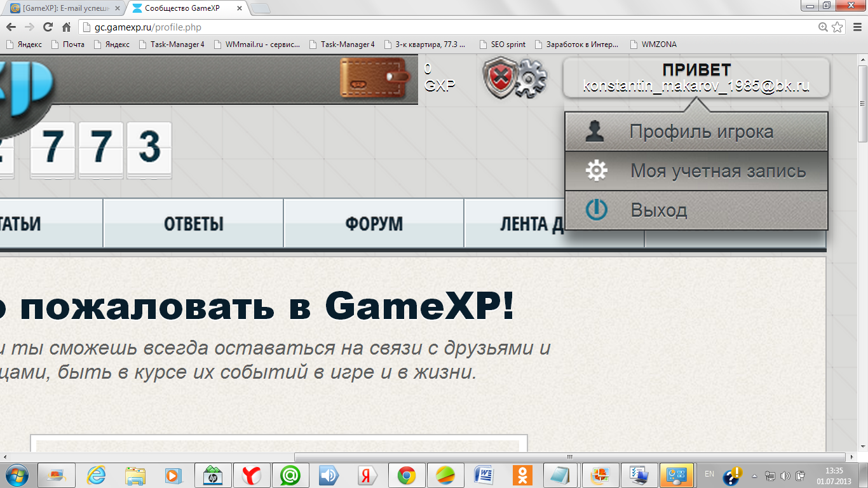Open the Mail.ru Agent taskbar icon
This screenshot has width=868, height=488.
[290, 475]
